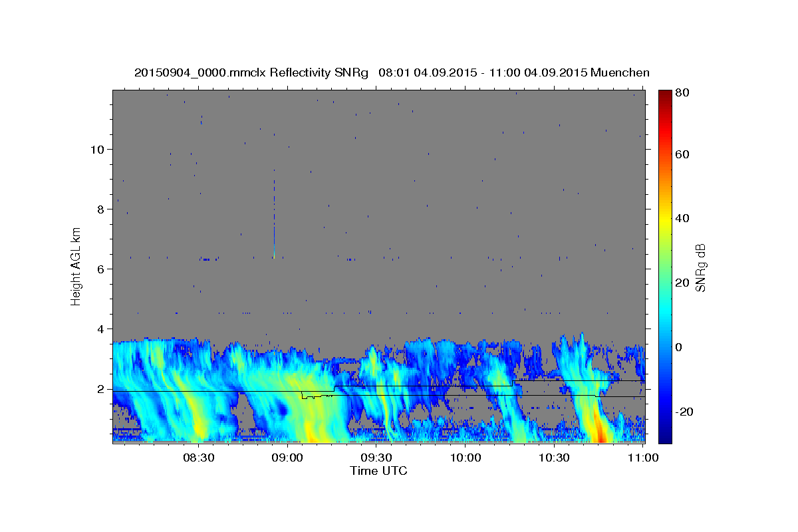The height and width of the screenshot is (532, 798).
Task: Click the colorbar value -20
Action: 684,412
